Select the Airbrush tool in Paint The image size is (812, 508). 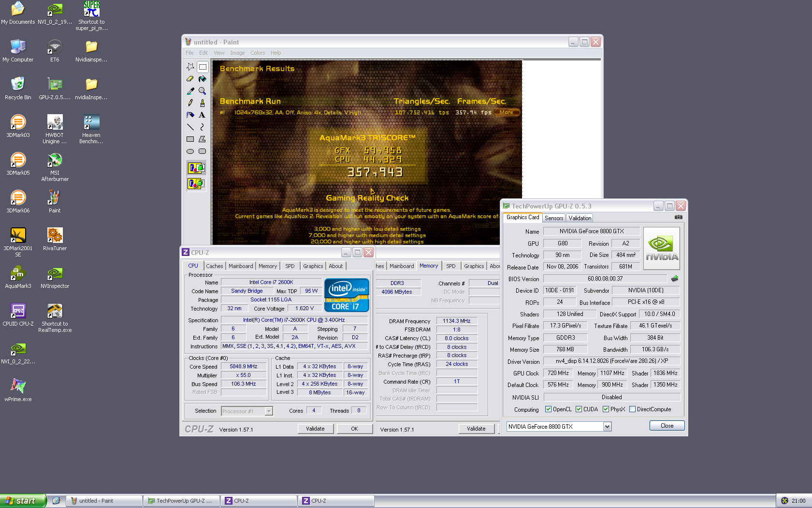click(x=190, y=115)
